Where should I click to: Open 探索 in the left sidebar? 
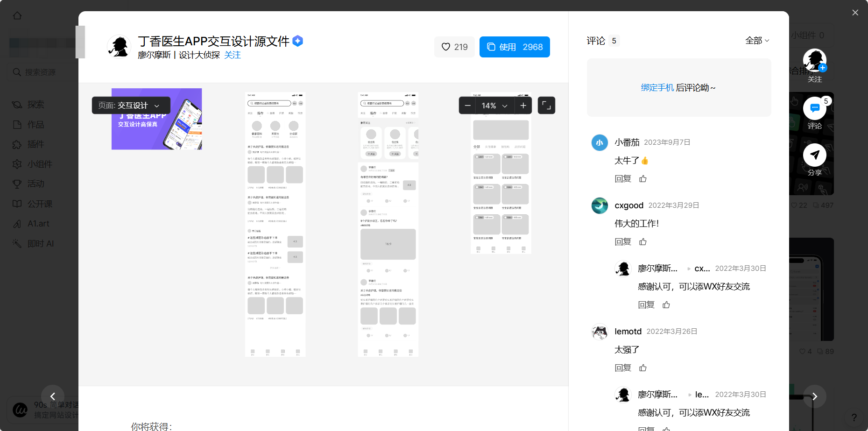tap(35, 105)
